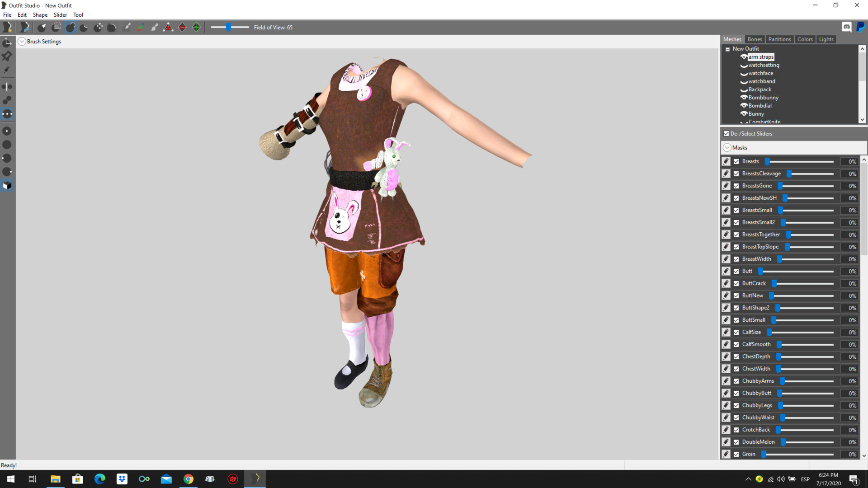Viewport: 868px width, 488px height.
Task: Click the edit pencil button for BreastsCleavage
Action: tap(726, 174)
